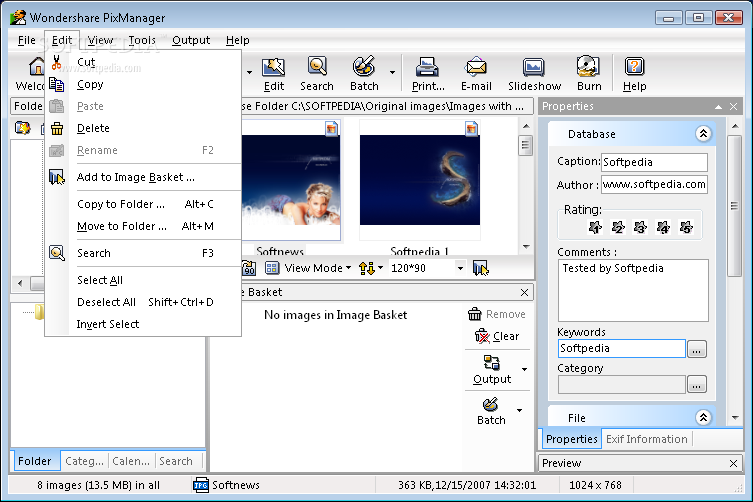Click add to basket icon beside size box
The image size is (753, 502).
pyautogui.click(x=480, y=268)
